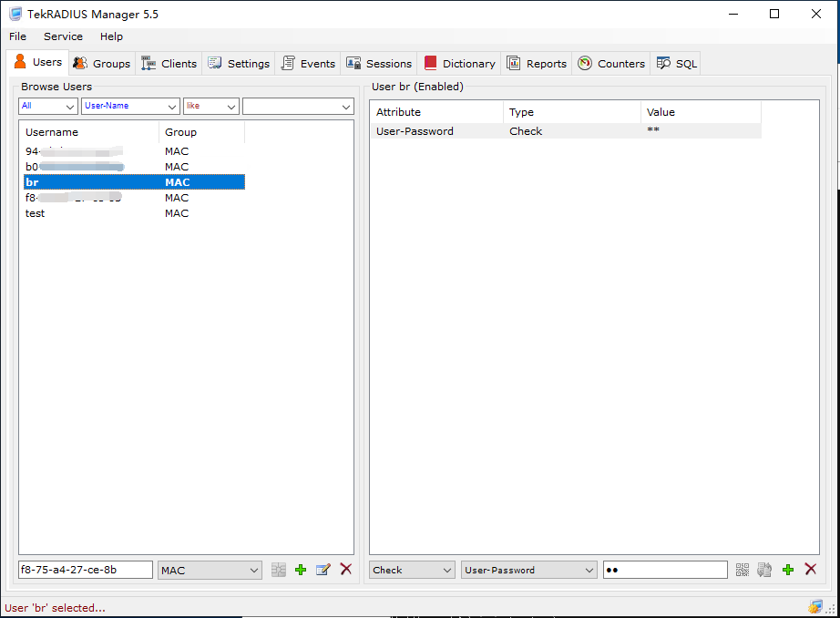Click the Attribute column header
Viewport: 840px width, 618px height.
click(437, 112)
